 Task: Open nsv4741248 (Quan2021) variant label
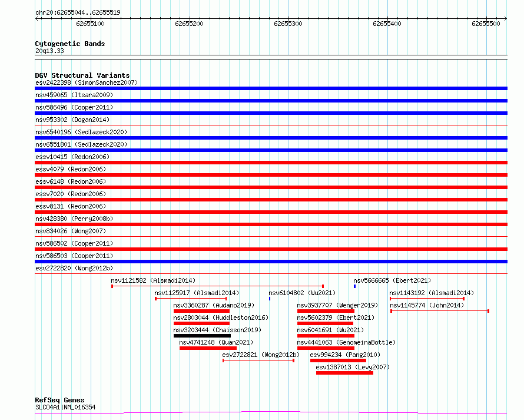[216, 342]
